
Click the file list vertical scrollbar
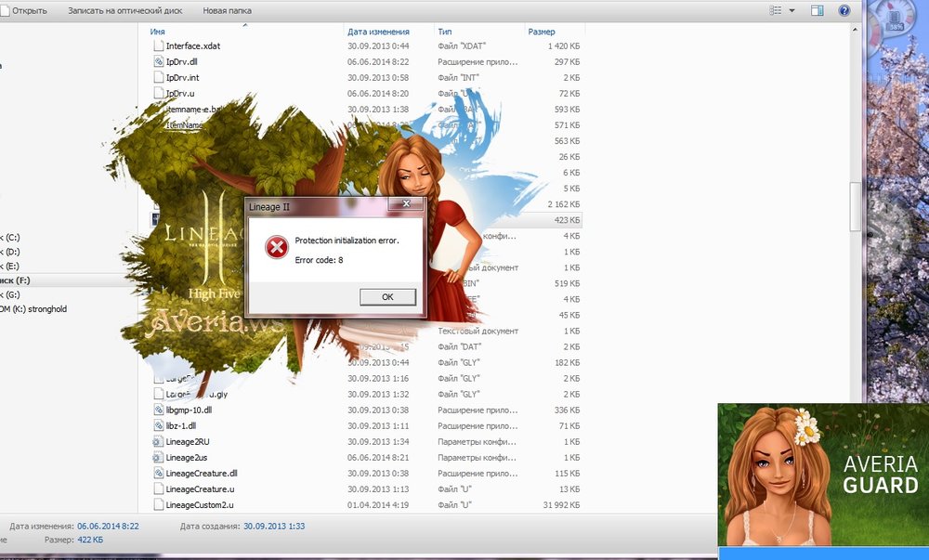click(x=856, y=204)
